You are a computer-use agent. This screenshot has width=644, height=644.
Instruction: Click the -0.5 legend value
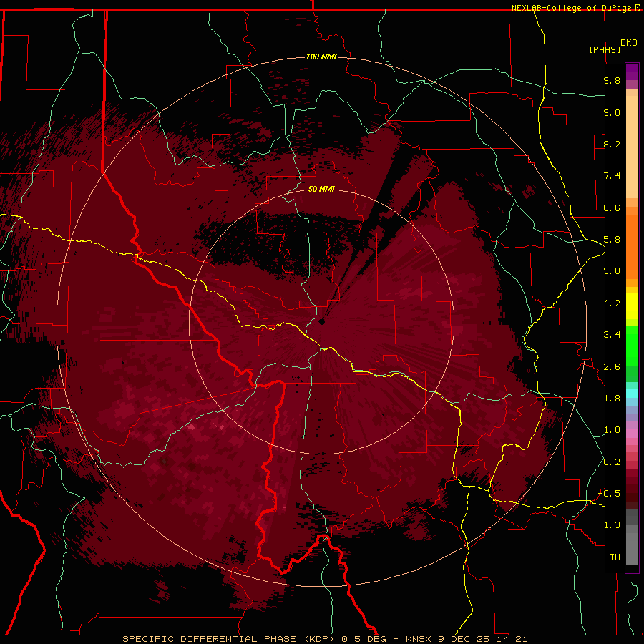coord(609,493)
